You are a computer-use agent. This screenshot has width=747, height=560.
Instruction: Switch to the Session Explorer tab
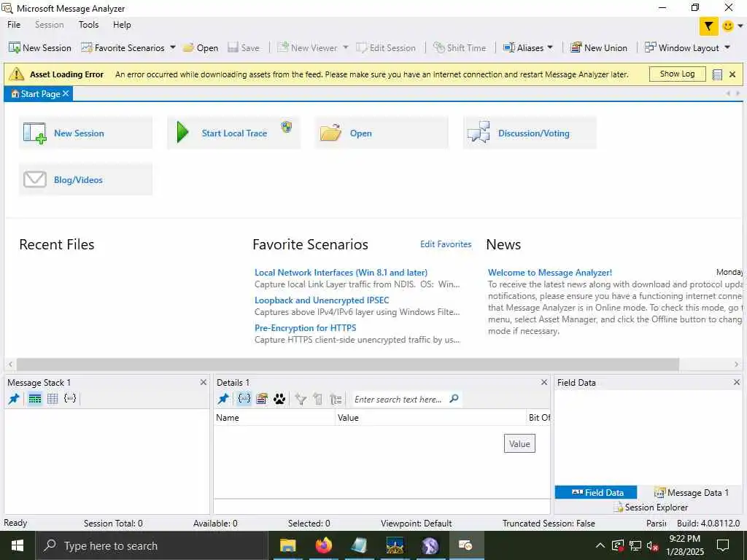click(x=650, y=507)
